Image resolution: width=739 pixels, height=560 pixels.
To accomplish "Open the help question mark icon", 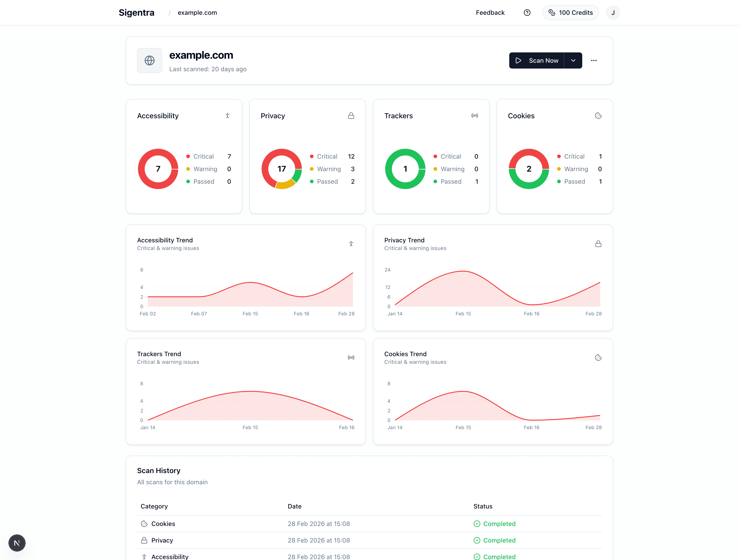I will click(527, 12).
